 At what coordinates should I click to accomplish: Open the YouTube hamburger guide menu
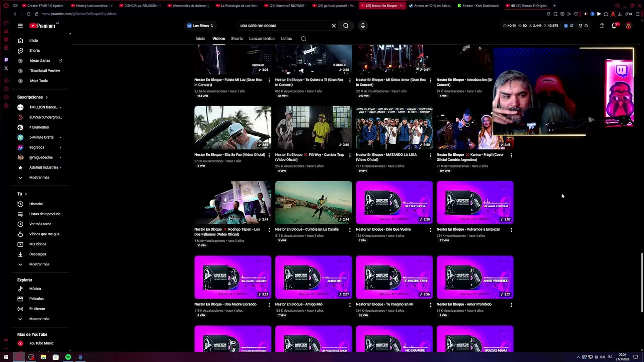coord(20,26)
